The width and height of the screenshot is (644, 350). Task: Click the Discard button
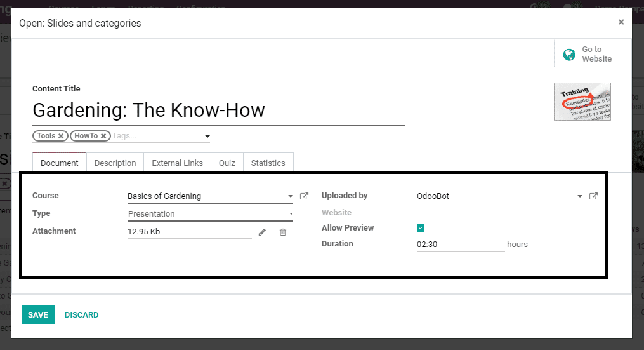pos(81,314)
